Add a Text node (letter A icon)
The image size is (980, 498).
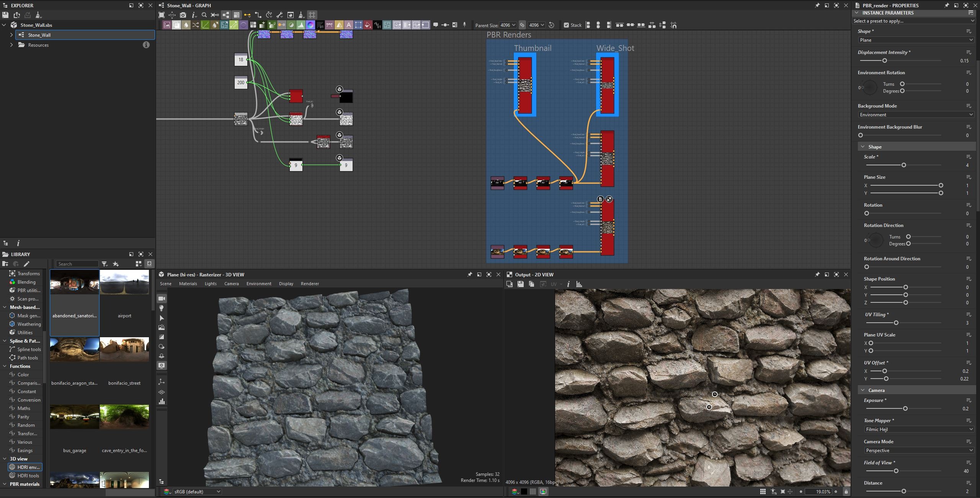point(349,25)
